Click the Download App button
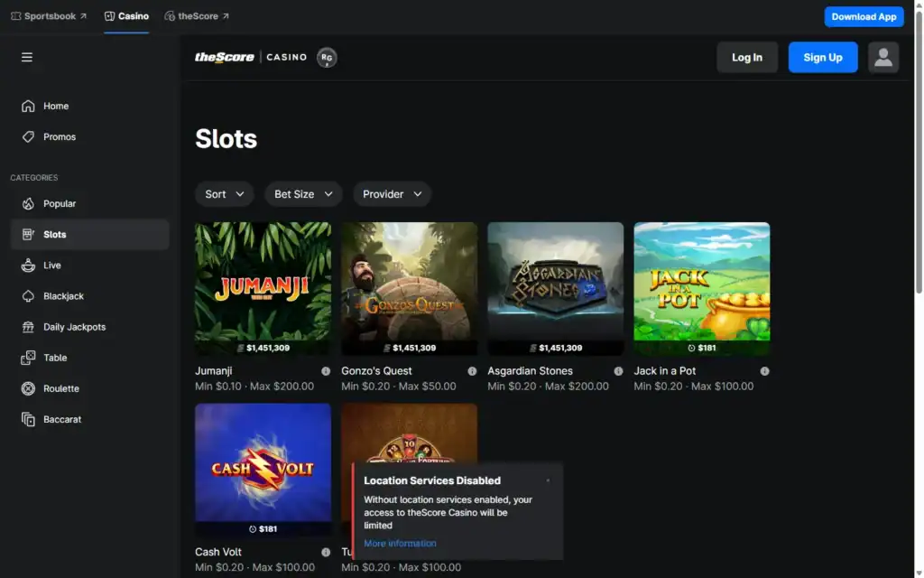The width and height of the screenshot is (924, 578). (x=864, y=16)
